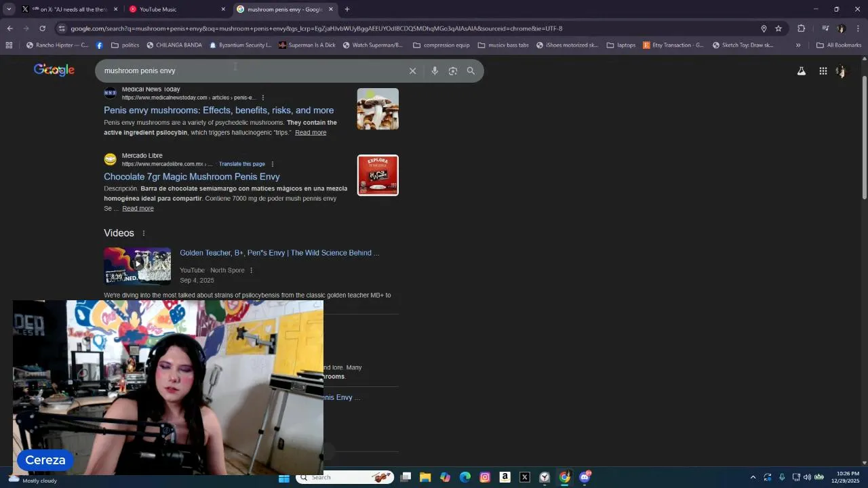
Task: Open Instagram from taskbar
Action: (485, 477)
